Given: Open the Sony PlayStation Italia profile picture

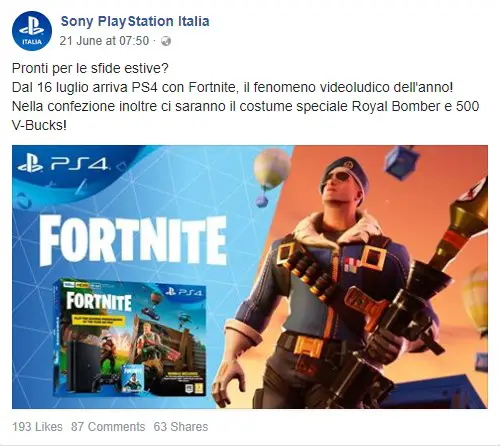Looking at the screenshot, I should 32,31.
